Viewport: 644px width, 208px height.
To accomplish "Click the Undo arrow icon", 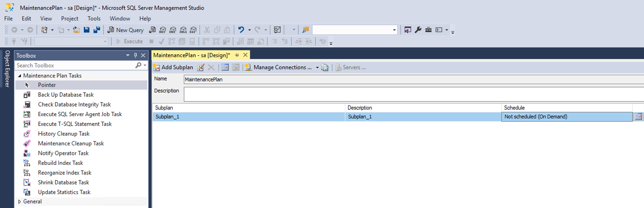I will 241,30.
